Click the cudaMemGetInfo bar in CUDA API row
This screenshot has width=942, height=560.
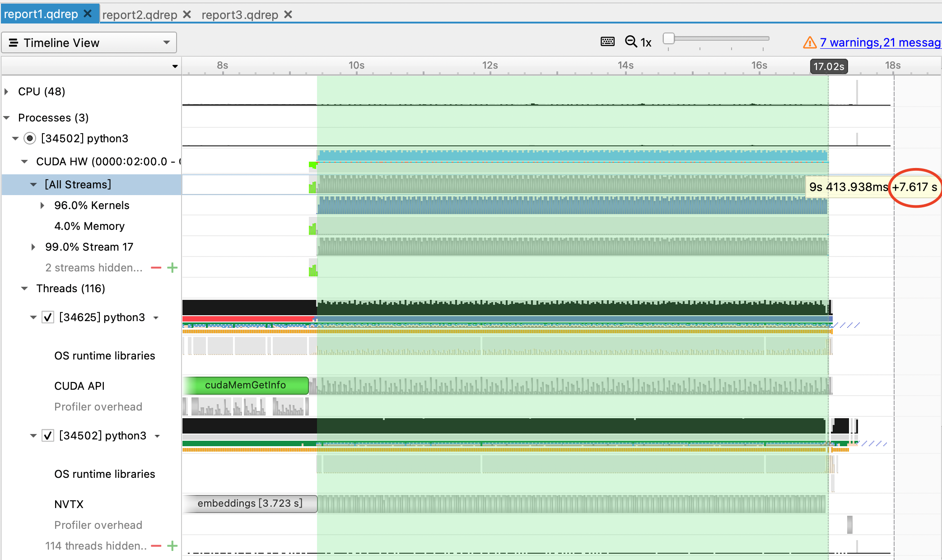pos(246,385)
